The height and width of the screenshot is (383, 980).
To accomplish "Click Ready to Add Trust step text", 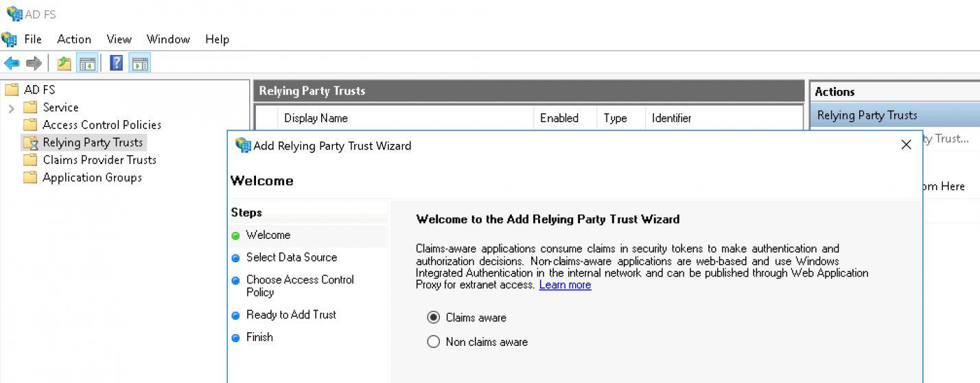I will point(292,314).
